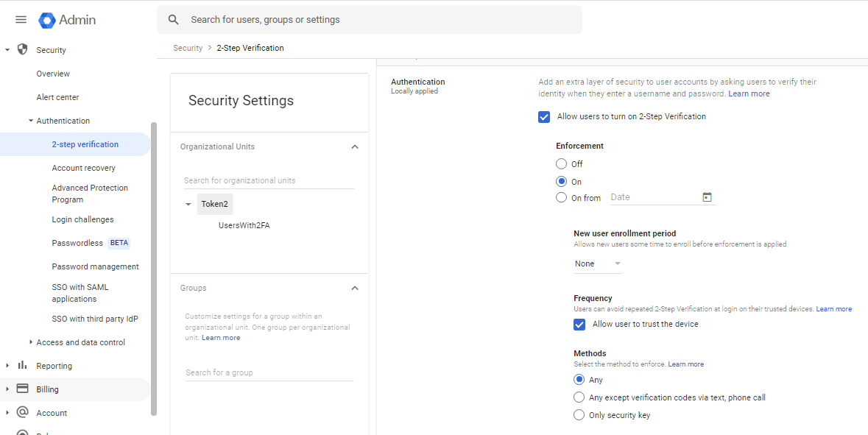Screen dimensions: 868x435
Task: Click the Security shield icon
Action: [x=22, y=50]
